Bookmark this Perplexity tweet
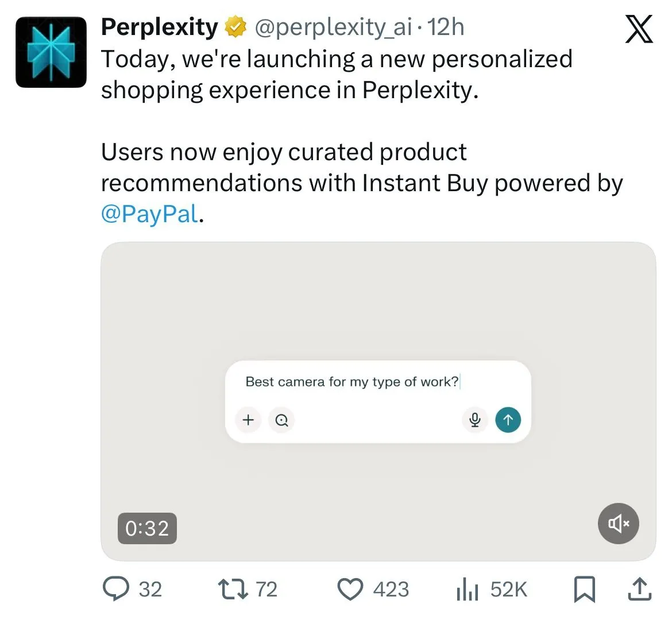The width and height of the screenshot is (672, 620). (584, 590)
